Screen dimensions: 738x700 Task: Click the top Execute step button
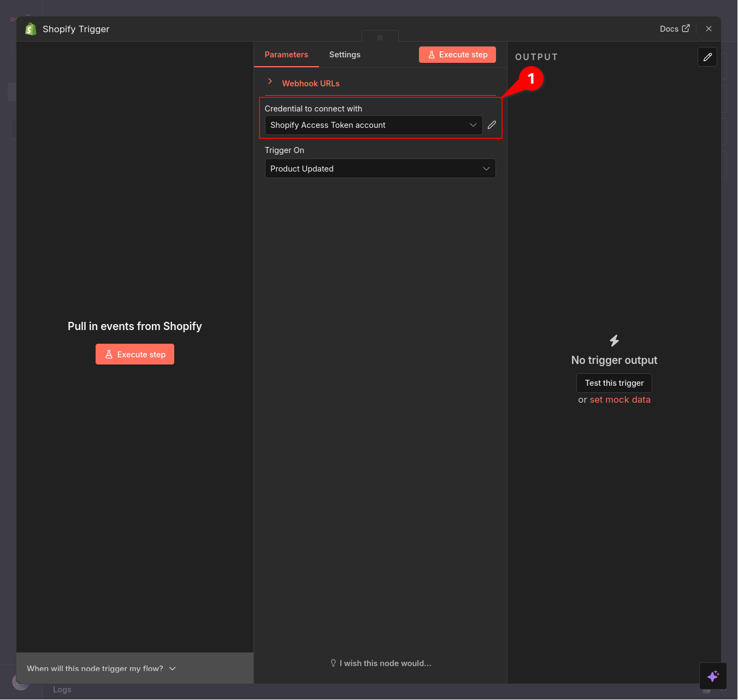point(457,55)
